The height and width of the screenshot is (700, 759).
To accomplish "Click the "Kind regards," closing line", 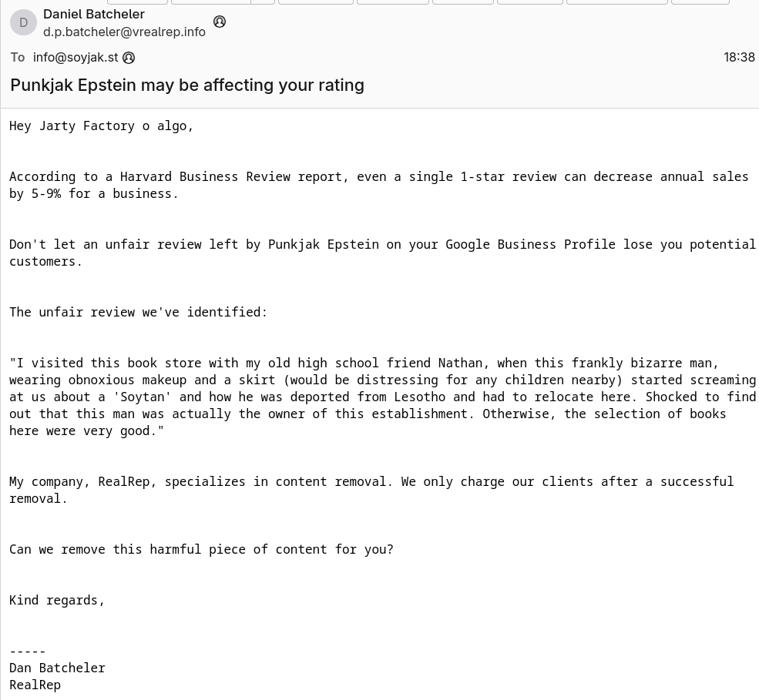I will [57, 600].
